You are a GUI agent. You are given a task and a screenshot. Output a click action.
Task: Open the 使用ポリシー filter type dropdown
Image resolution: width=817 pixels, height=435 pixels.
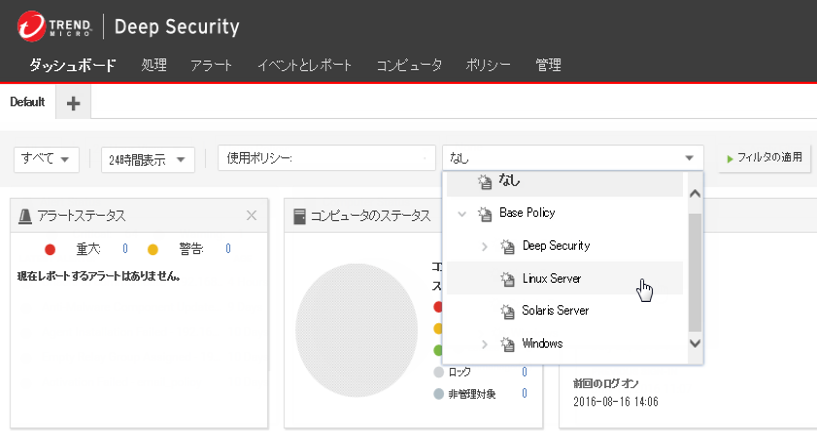[x=325, y=158]
